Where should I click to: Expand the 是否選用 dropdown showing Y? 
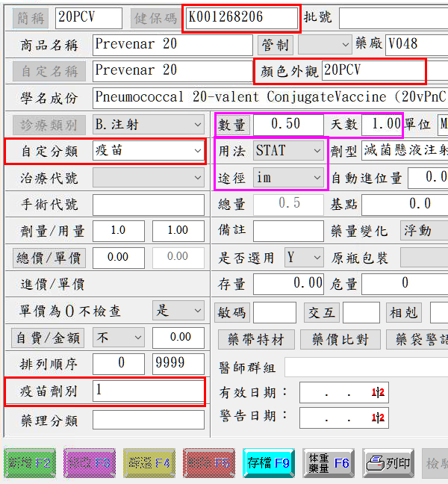(x=317, y=258)
